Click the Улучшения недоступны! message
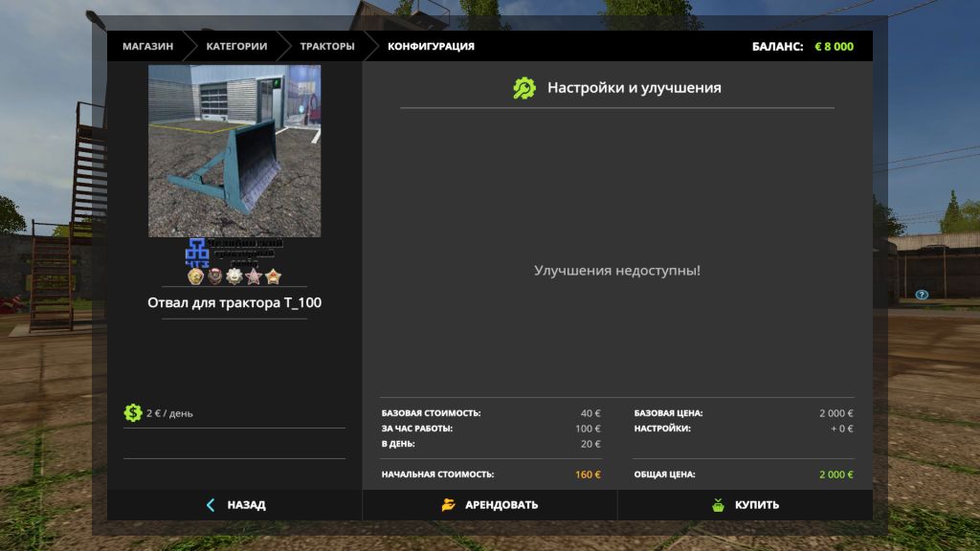 click(616, 271)
